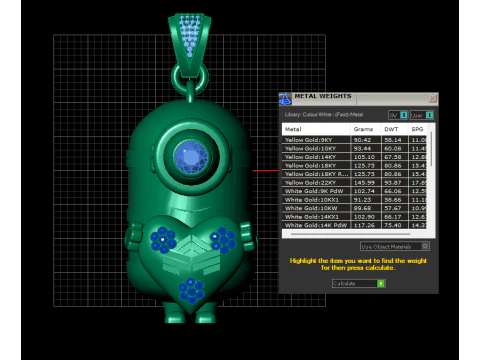The height and width of the screenshot is (360, 480).
Task: Click the 117.26 grams value
Action: pyautogui.click(x=364, y=225)
